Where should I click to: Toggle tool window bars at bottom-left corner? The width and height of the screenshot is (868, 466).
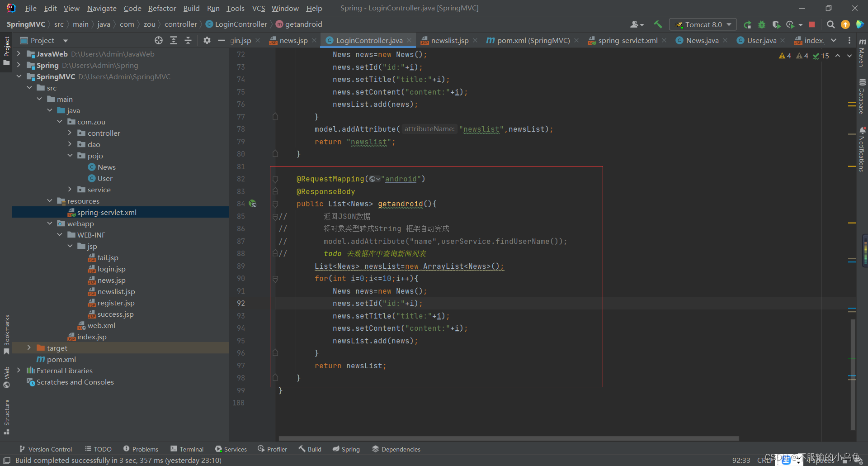7,460
